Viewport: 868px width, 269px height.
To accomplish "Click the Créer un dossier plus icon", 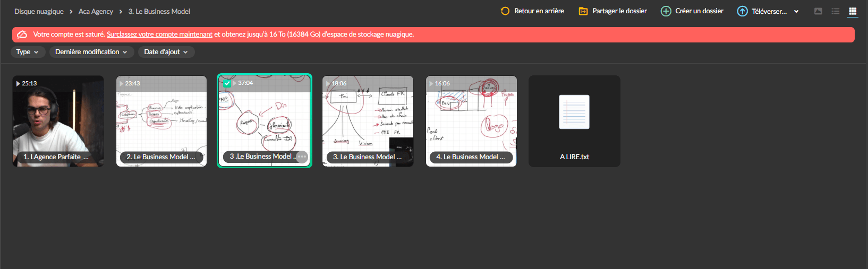I will [x=666, y=11].
